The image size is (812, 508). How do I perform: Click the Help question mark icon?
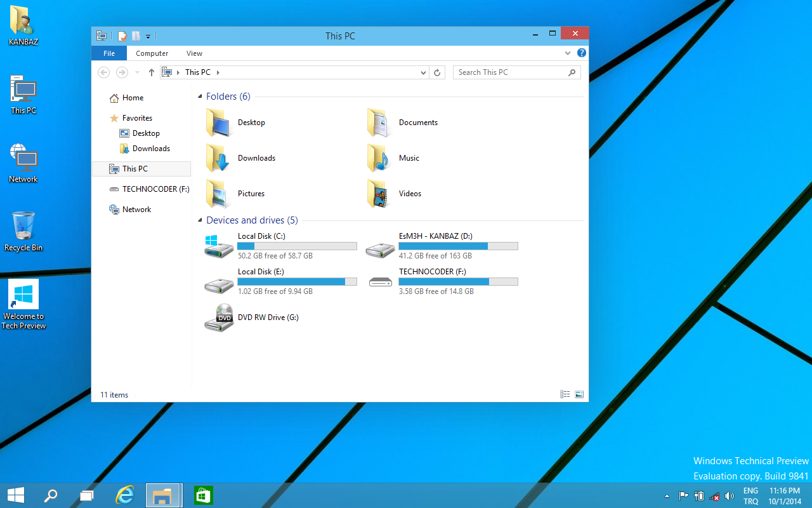tap(582, 53)
